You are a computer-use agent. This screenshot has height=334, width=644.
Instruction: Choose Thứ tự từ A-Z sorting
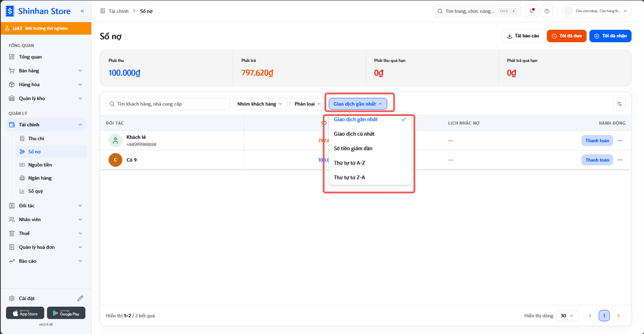[x=370, y=163]
